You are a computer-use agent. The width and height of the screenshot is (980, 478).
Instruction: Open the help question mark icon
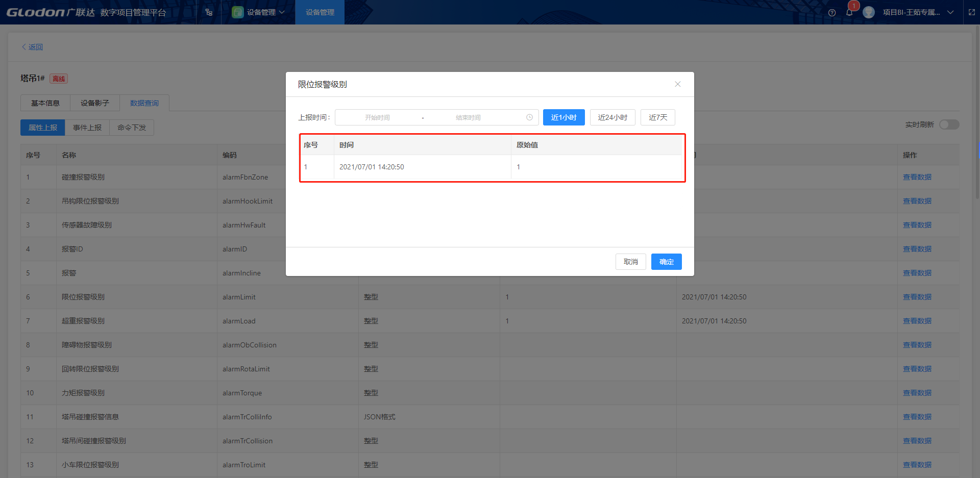(832, 13)
